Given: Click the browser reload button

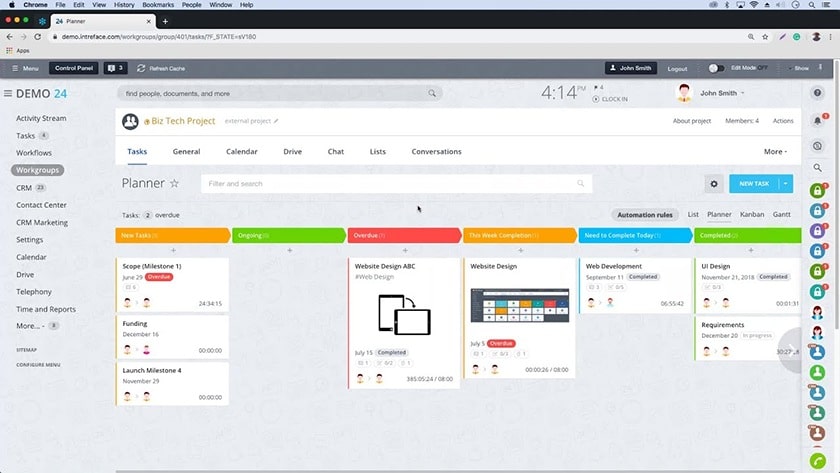Looking at the screenshot, I should 38,36.
